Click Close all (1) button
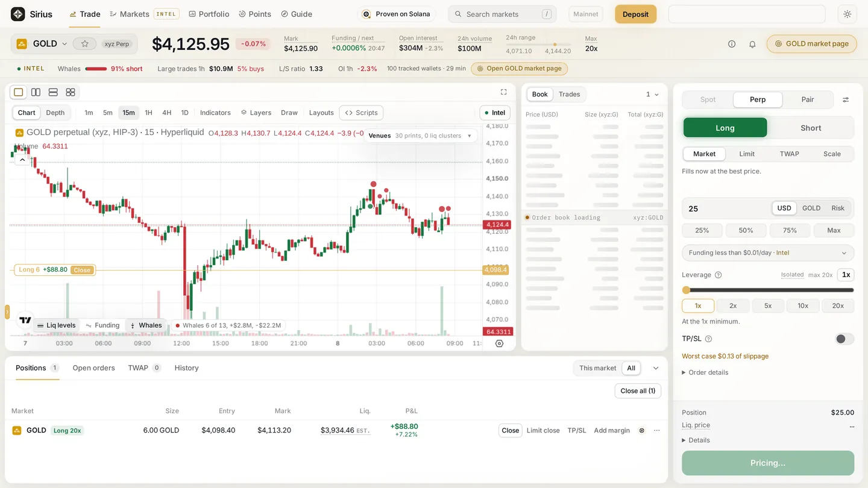Image resolution: width=868 pixels, height=488 pixels. point(638,391)
